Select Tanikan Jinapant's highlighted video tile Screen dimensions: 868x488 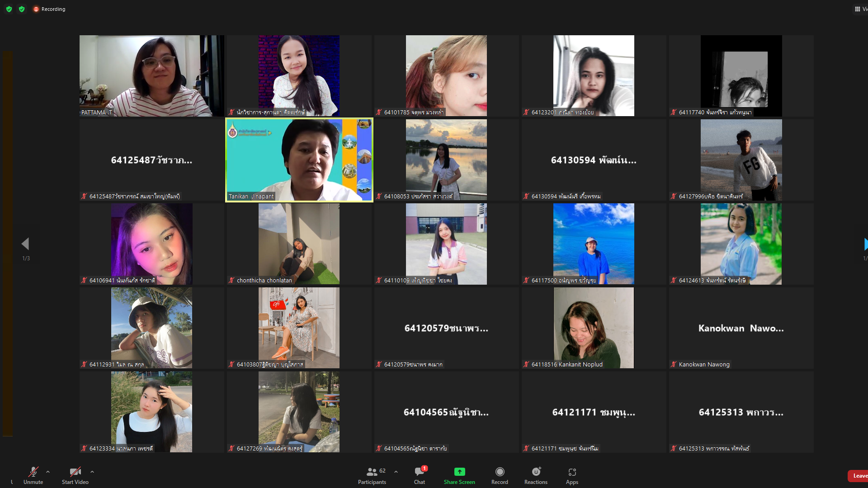(x=299, y=160)
